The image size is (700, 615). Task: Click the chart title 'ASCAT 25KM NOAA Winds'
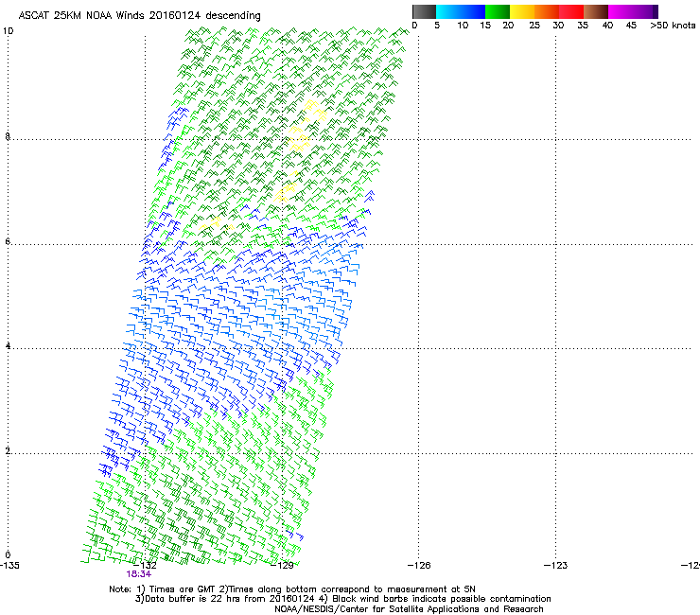pyautogui.click(x=82, y=15)
